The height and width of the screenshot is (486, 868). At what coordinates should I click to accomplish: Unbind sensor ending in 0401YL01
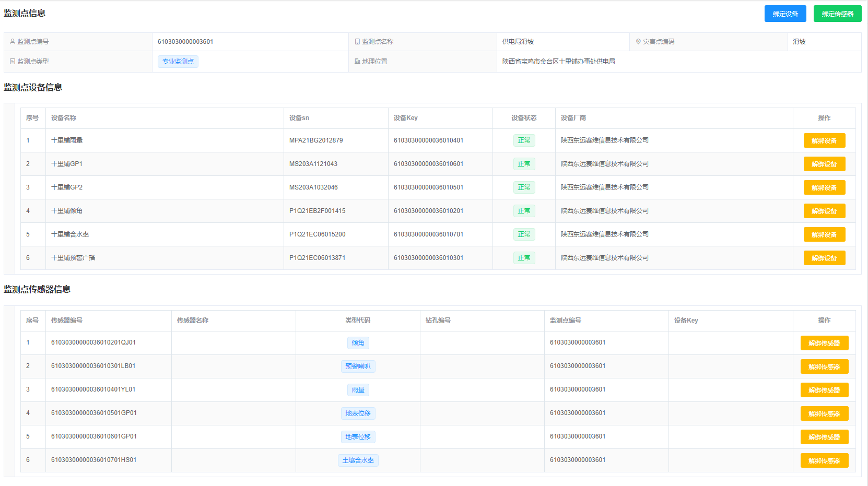click(824, 390)
